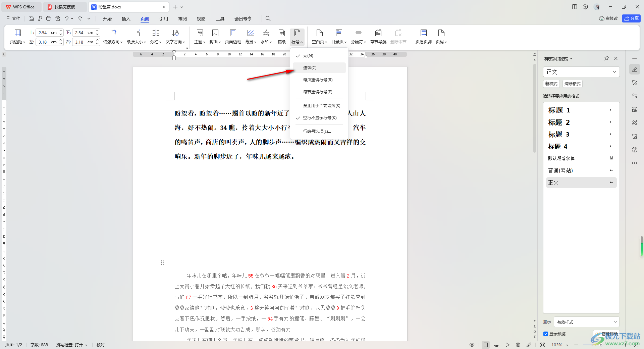Viewport: 644px width, 349px height.
Task: Click the 章节导航 section navigation icon
Action: coord(378,33)
